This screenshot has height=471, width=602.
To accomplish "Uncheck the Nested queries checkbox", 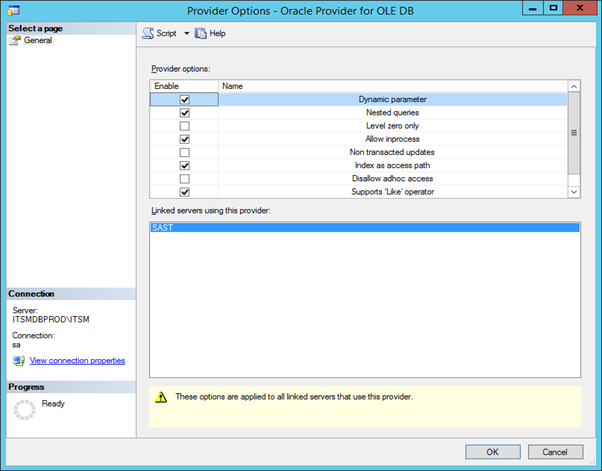I will tap(185, 113).
